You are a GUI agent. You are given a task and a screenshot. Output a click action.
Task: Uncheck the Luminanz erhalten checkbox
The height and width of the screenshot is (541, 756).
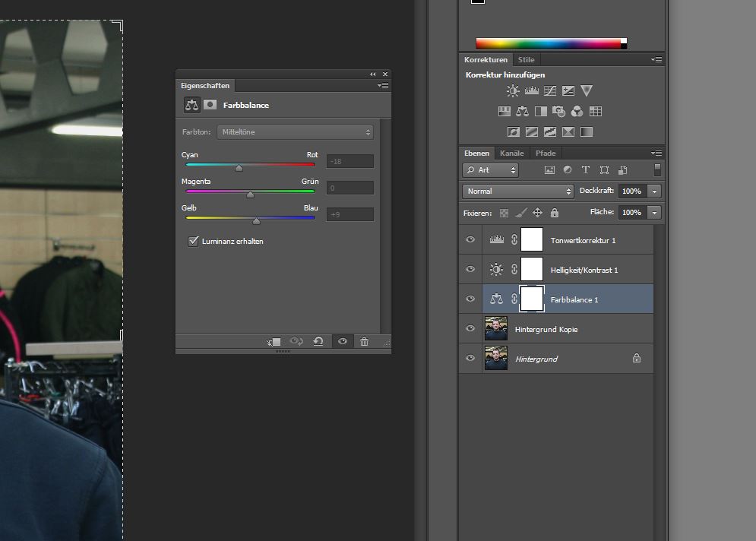193,242
